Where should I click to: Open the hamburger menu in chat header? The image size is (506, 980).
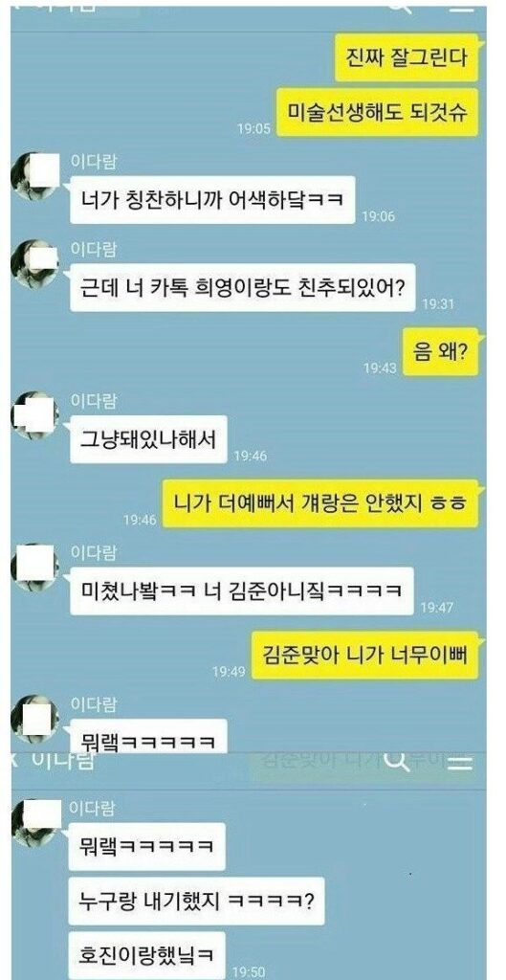[x=459, y=762]
